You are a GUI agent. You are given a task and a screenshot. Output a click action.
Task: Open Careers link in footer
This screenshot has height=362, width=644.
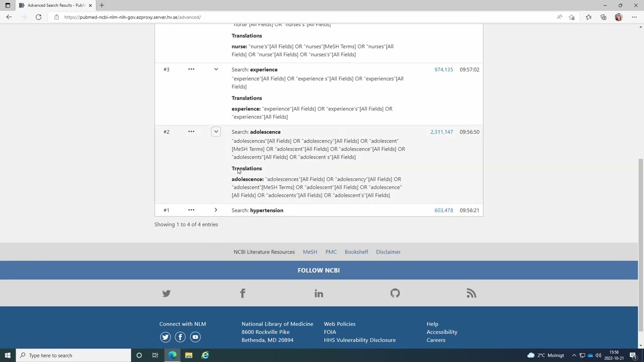point(436,340)
